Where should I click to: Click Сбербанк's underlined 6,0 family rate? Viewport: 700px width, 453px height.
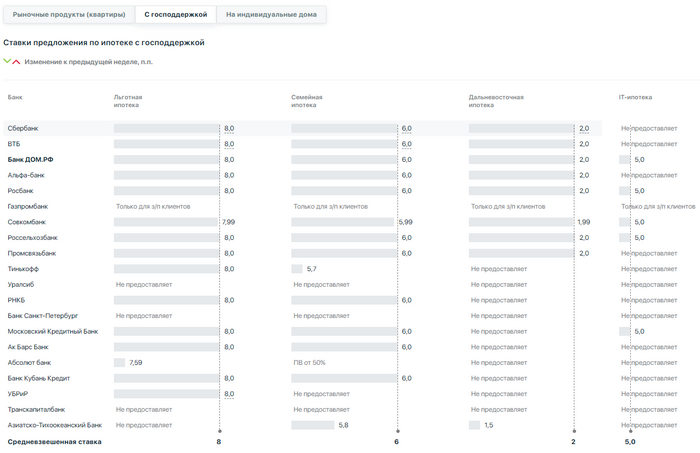click(407, 129)
